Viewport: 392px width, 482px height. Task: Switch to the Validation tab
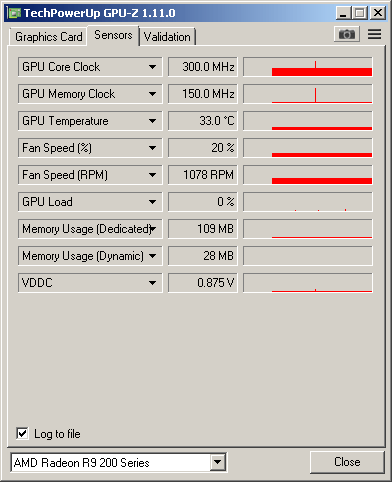[167, 37]
